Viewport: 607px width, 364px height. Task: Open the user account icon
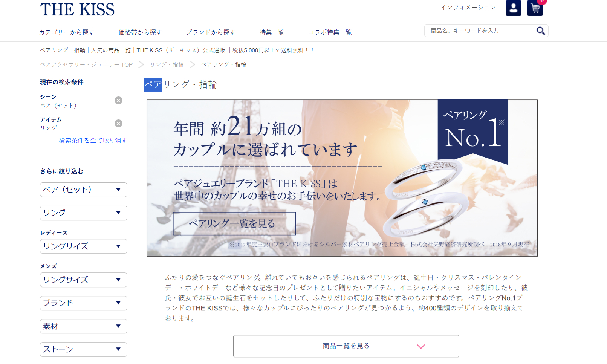(513, 8)
